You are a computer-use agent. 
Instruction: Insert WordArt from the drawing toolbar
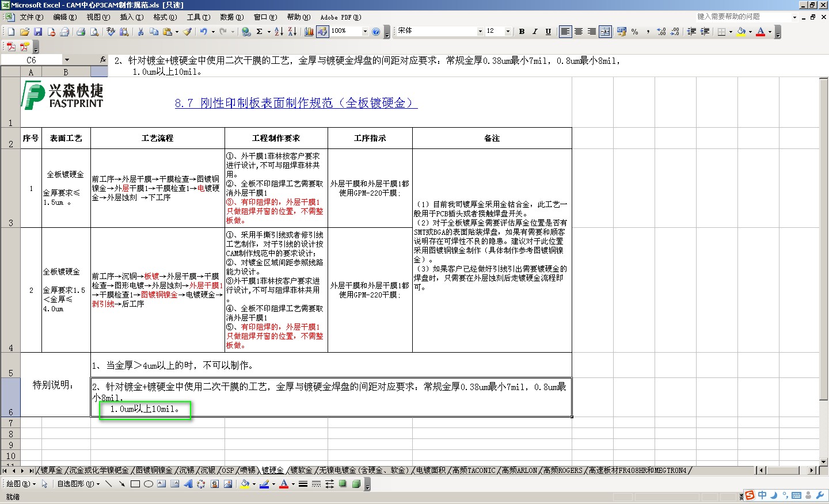188,484
